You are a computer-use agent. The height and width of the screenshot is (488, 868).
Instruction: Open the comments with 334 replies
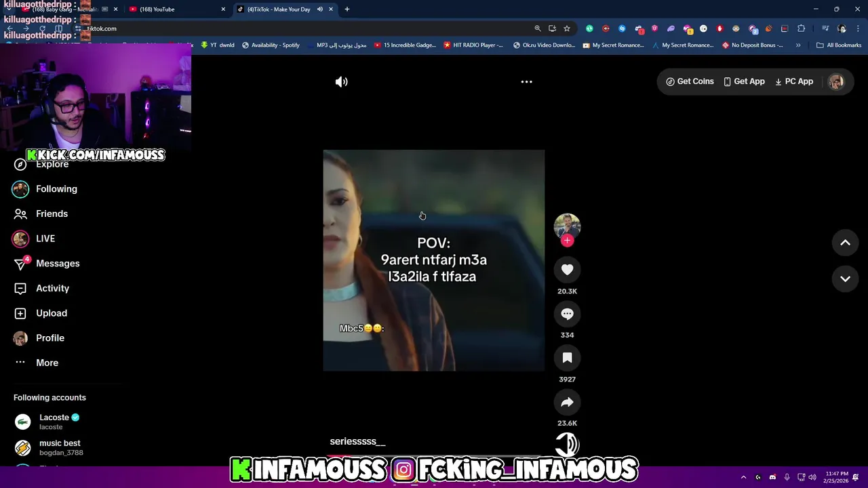(x=567, y=314)
